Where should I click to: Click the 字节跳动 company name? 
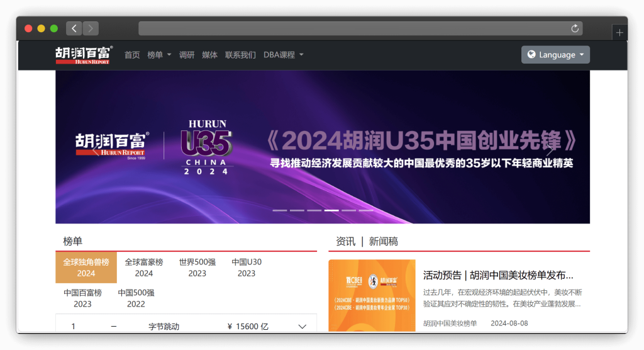164,327
